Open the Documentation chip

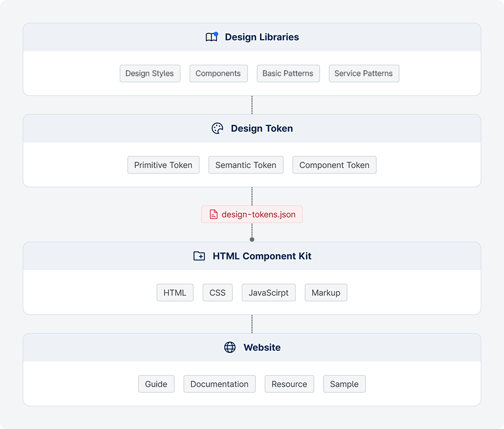point(220,384)
